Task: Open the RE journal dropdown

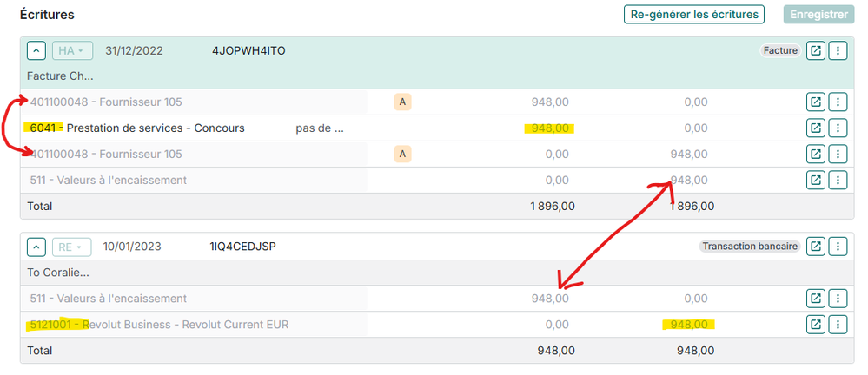Action: (72, 247)
